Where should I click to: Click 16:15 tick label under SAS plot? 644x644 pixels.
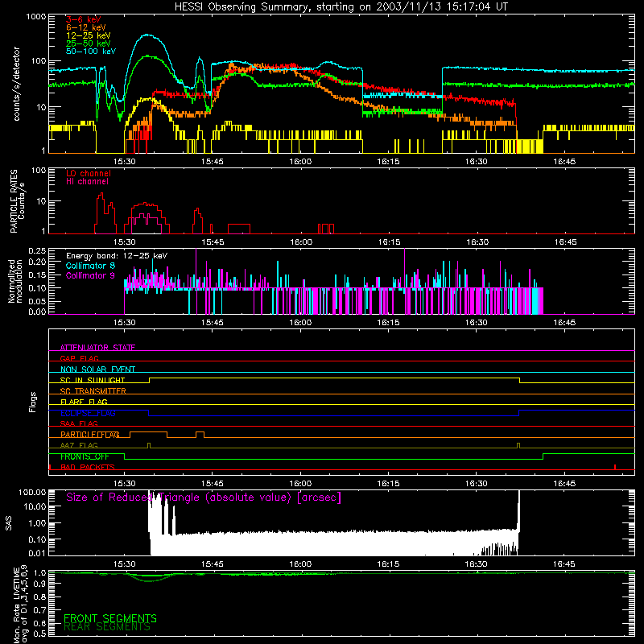388,564
